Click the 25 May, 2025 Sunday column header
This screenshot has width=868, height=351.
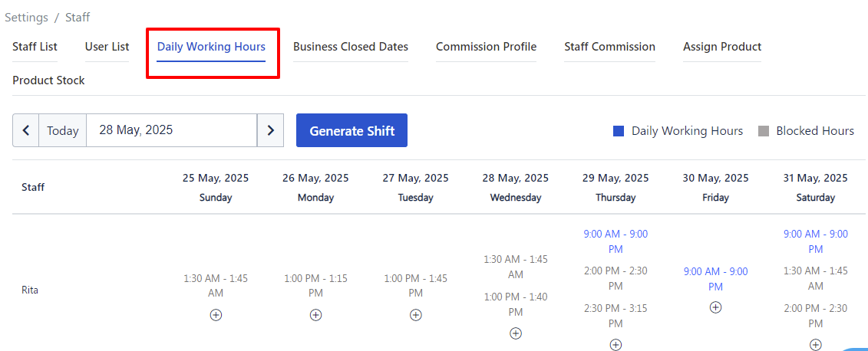[216, 188]
